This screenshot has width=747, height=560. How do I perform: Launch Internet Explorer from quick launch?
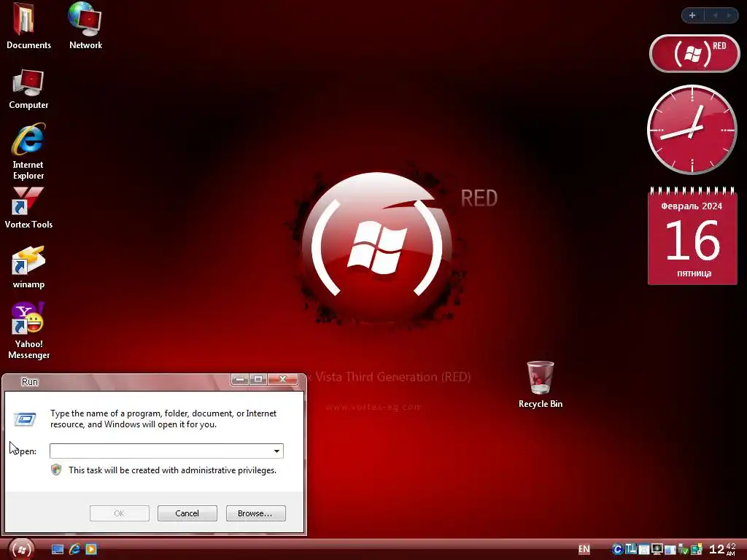click(74, 550)
